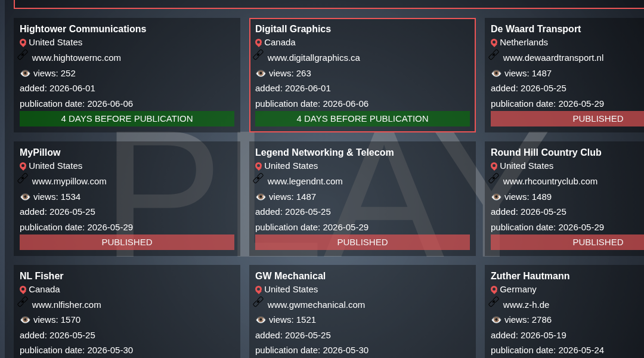The height and width of the screenshot is (358, 644).
Task: Click the chain icon beside www.gwmechanical.com
Action: coord(258,303)
